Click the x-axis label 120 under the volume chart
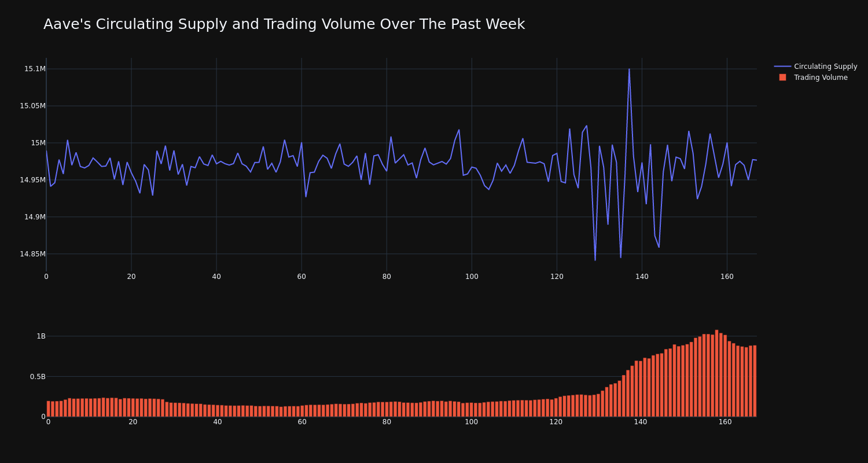Viewport: 868px width, 463px height. [x=556, y=422]
